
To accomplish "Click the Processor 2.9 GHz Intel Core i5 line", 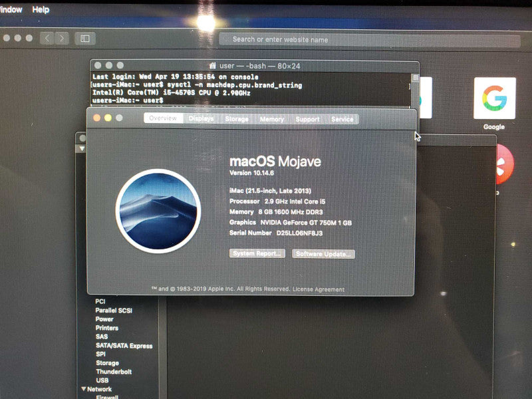I will tap(277, 201).
